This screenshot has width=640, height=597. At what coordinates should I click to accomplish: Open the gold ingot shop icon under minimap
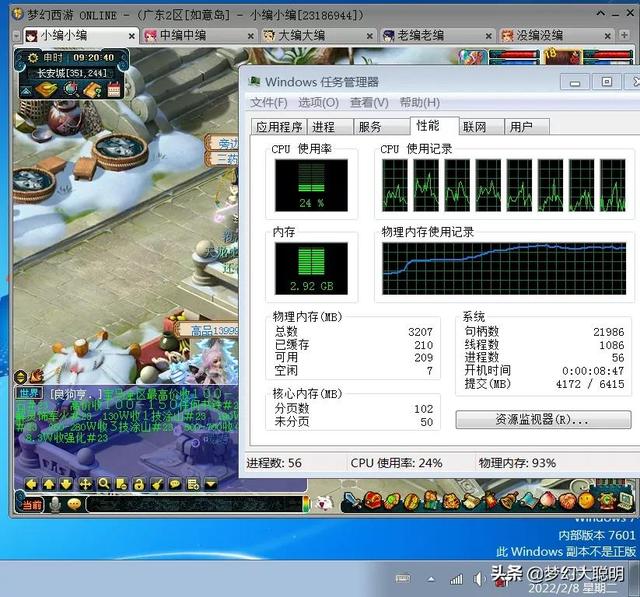[46, 89]
